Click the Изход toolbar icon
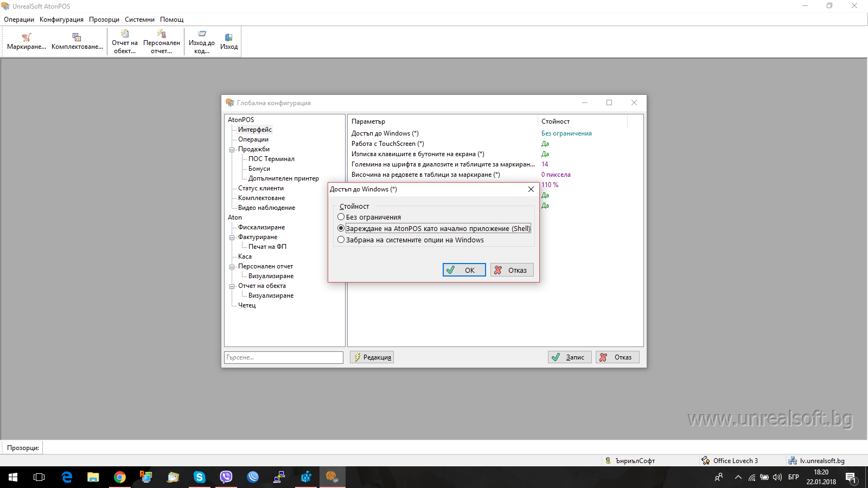Image resolution: width=868 pixels, height=488 pixels. (x=228, y=37)
